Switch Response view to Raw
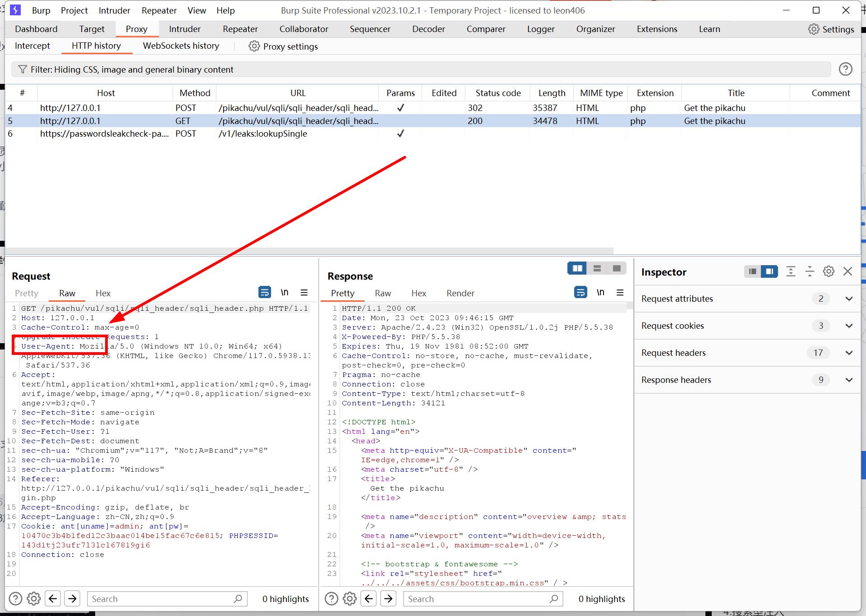The image size is (866, 616). 383,293
